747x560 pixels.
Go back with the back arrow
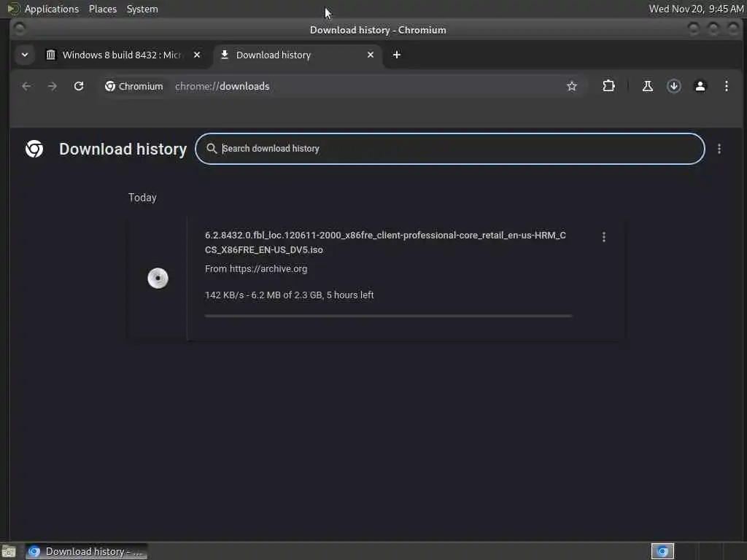27,86
